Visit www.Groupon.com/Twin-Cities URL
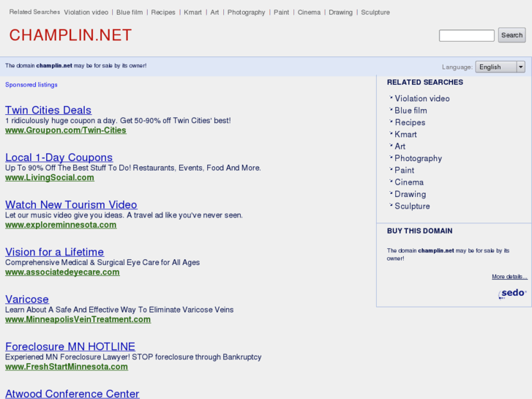532x399 pixels. pyautogui.click(x=66, y=130)
